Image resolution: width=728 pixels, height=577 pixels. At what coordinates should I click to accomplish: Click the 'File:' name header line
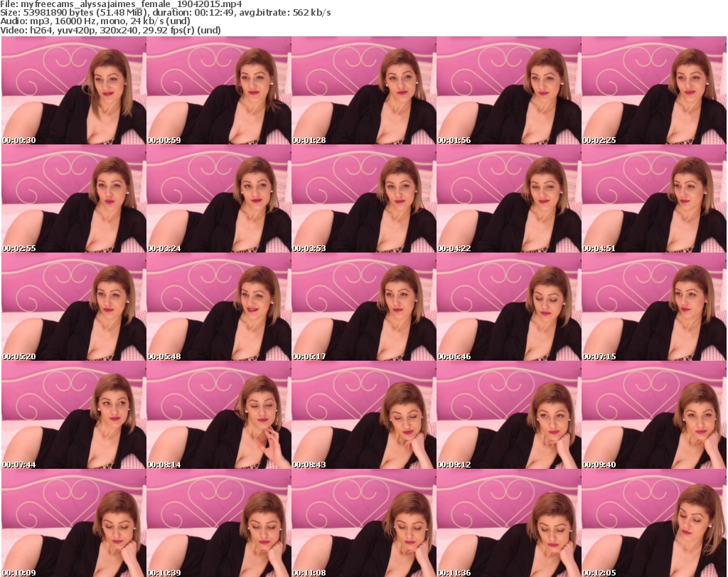pos(121,4)
